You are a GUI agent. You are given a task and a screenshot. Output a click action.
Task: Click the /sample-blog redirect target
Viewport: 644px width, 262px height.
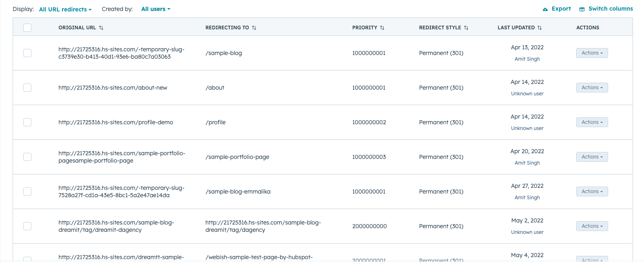[x=224, y=53]
